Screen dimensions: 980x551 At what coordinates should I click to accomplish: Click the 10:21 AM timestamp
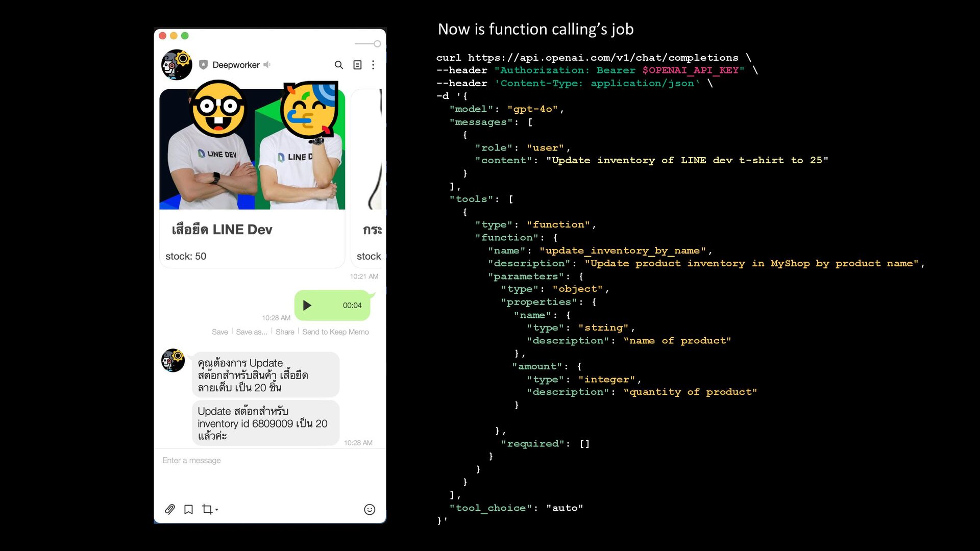click(x=364, y=277)
